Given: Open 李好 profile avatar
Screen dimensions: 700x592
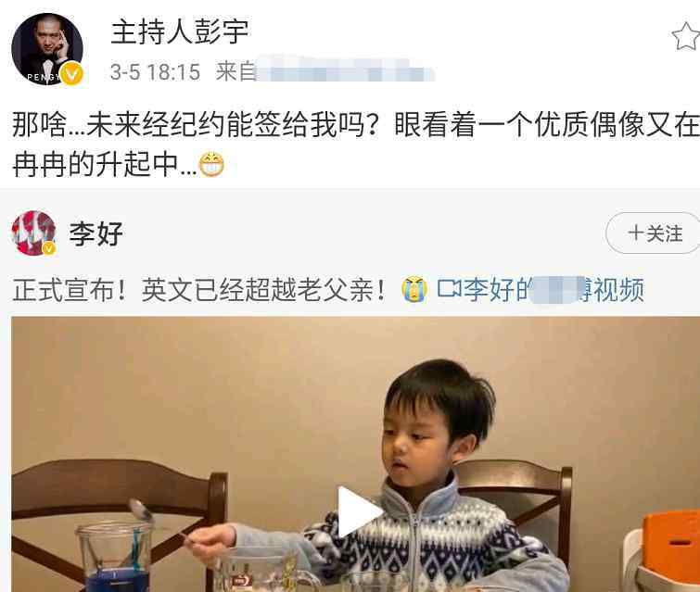Looking at the screenshot, I should point(34,233).
